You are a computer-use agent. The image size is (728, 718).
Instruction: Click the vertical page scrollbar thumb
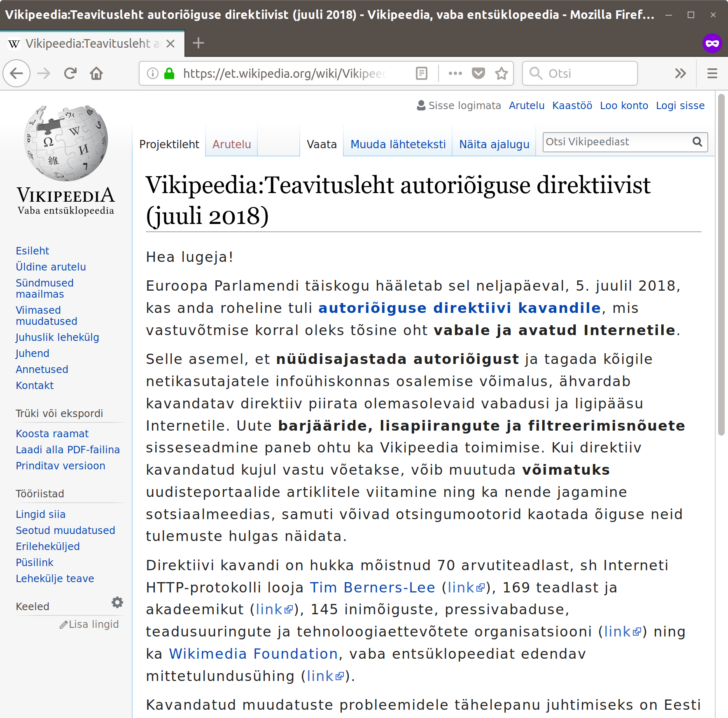[x=721, y=263]
